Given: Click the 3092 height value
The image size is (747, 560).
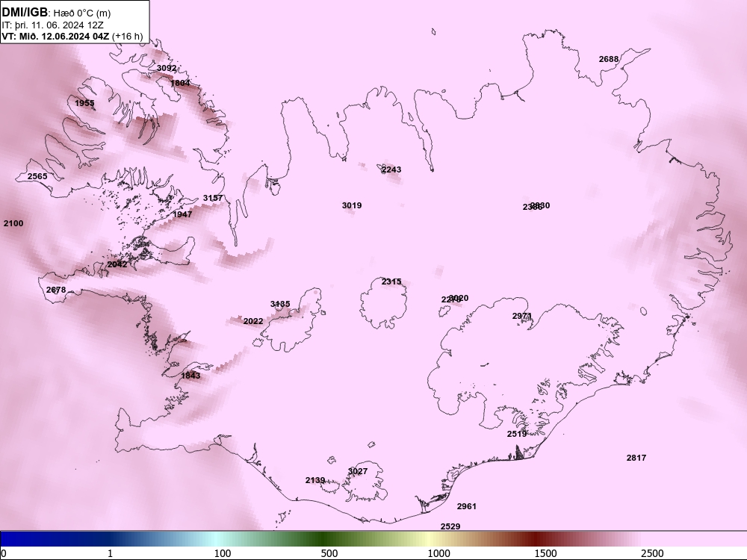Looking at the screenshot, I should (167, 68).
